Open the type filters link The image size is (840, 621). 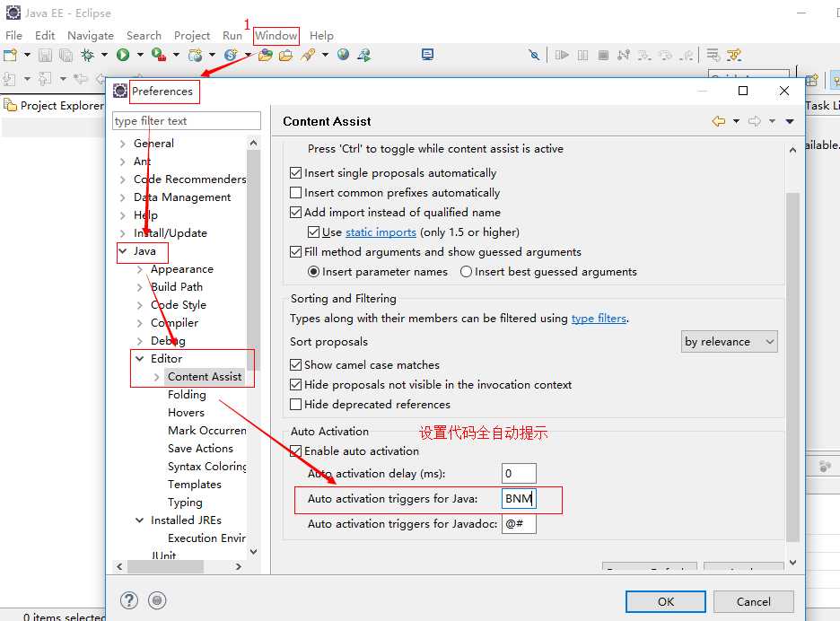[x=599, y=319]
